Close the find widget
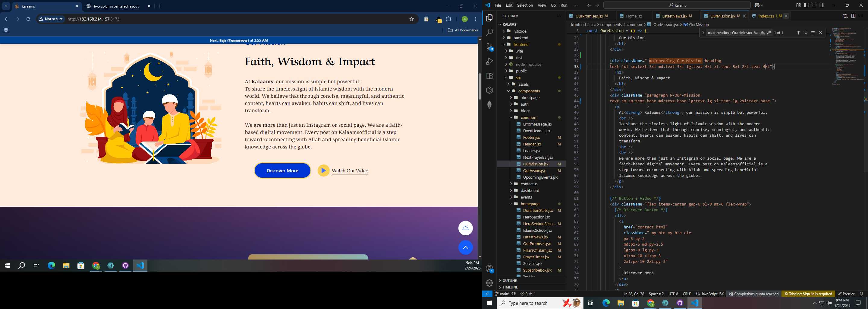 pos(820,33)
